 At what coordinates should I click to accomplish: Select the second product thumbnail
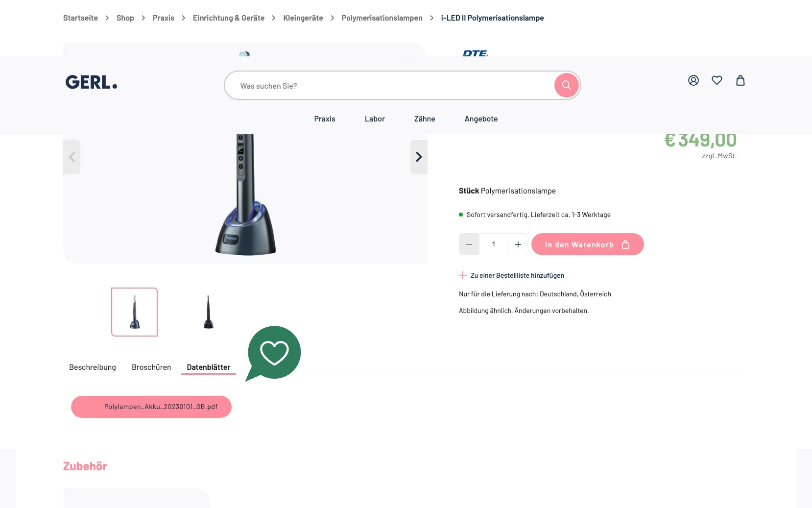[x=208, y=312]
